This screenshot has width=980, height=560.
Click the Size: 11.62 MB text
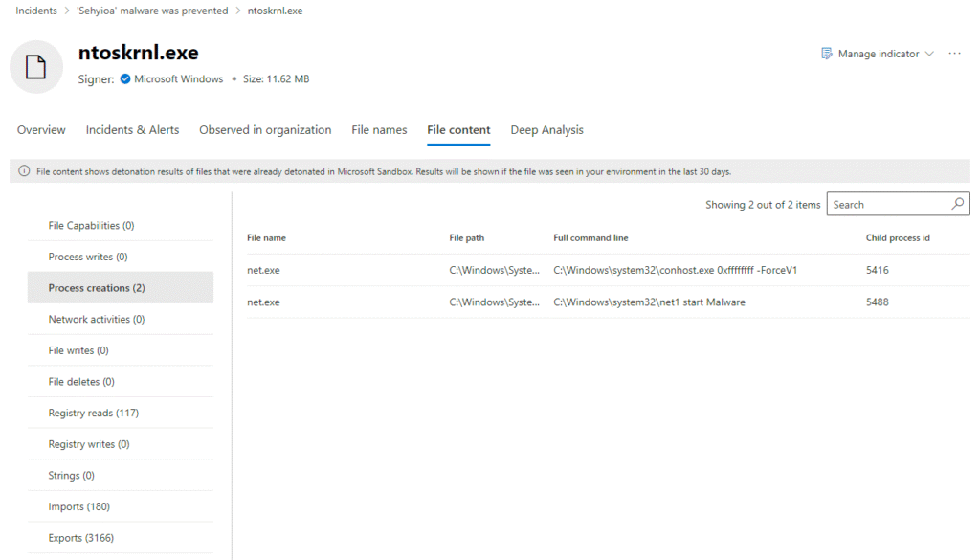pyautogui.click(x=276, y=78)
